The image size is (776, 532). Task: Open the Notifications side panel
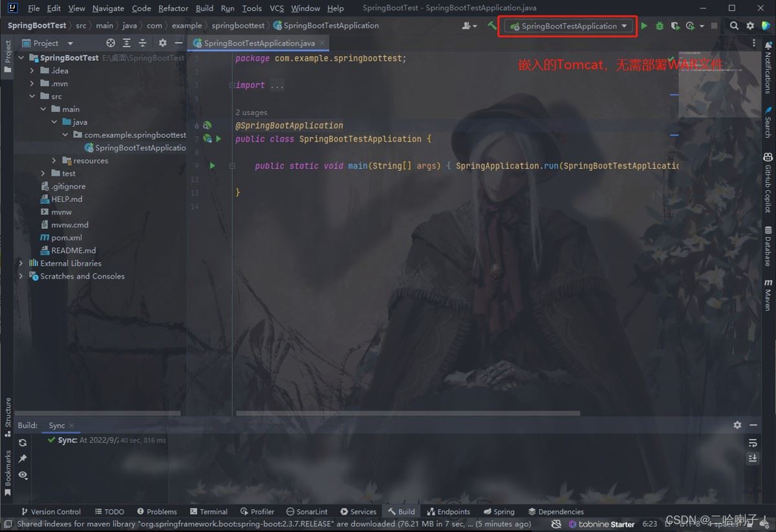click(768, 69)
